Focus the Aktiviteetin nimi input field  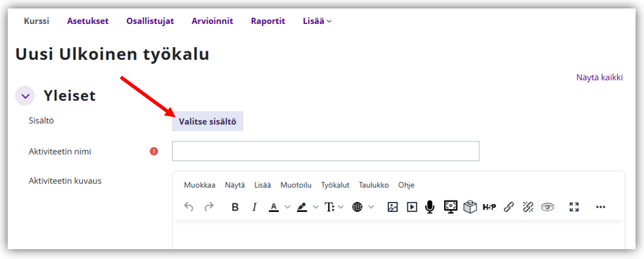click(x=325, y=151)
